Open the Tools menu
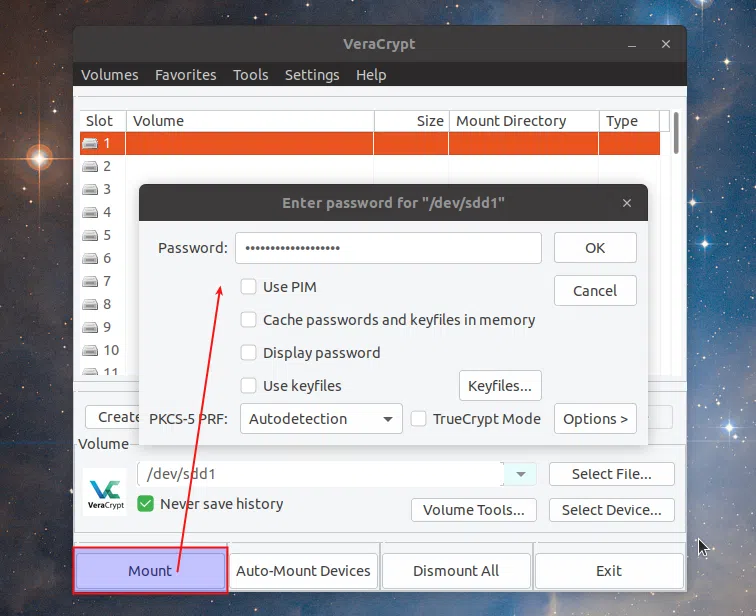 [250, 75]
